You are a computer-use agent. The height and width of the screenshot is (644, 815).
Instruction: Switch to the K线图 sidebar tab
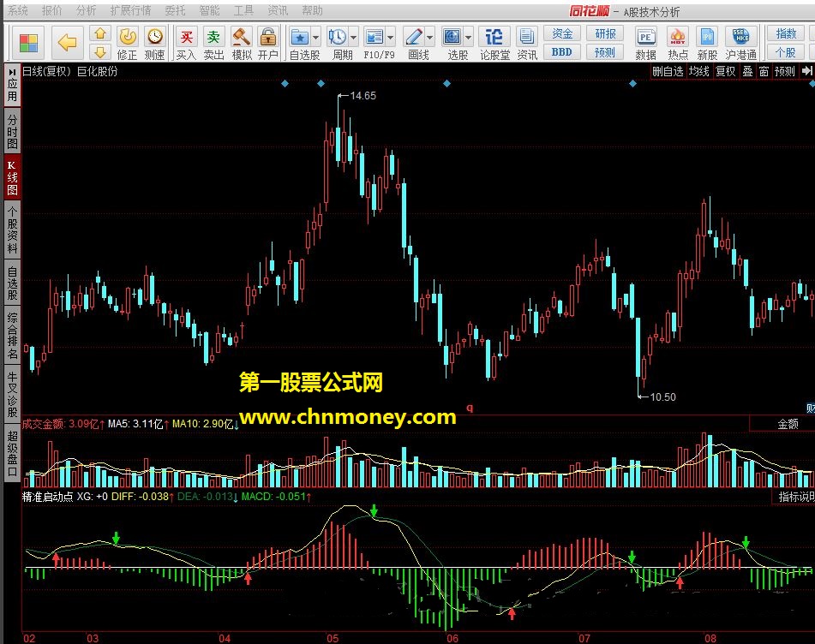point(12,176)
